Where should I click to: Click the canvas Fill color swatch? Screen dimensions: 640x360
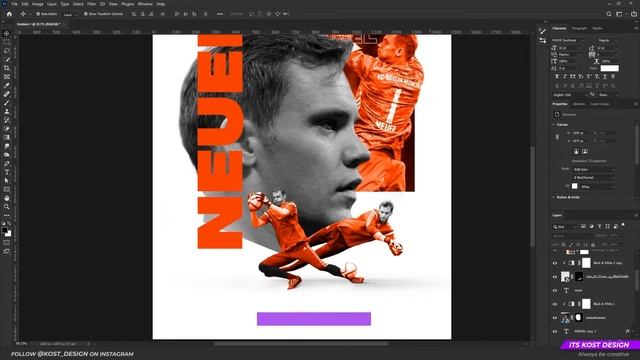tap(574, 186)
